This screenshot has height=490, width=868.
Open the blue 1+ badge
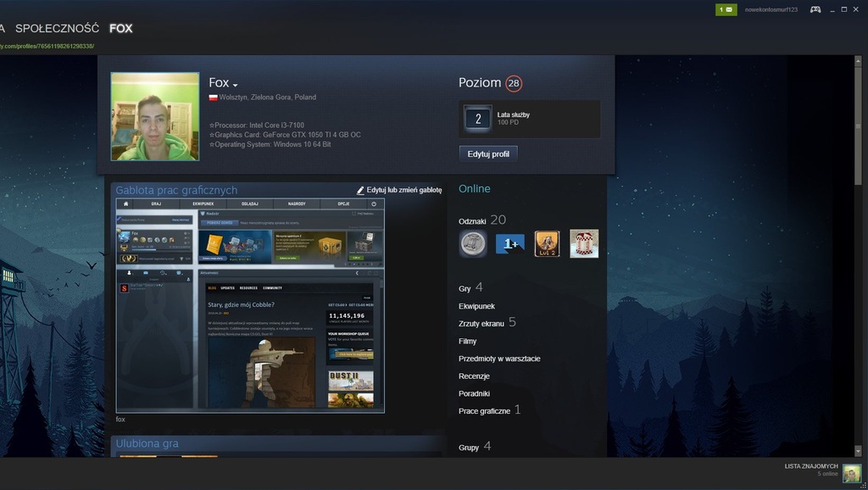point(509,243)
